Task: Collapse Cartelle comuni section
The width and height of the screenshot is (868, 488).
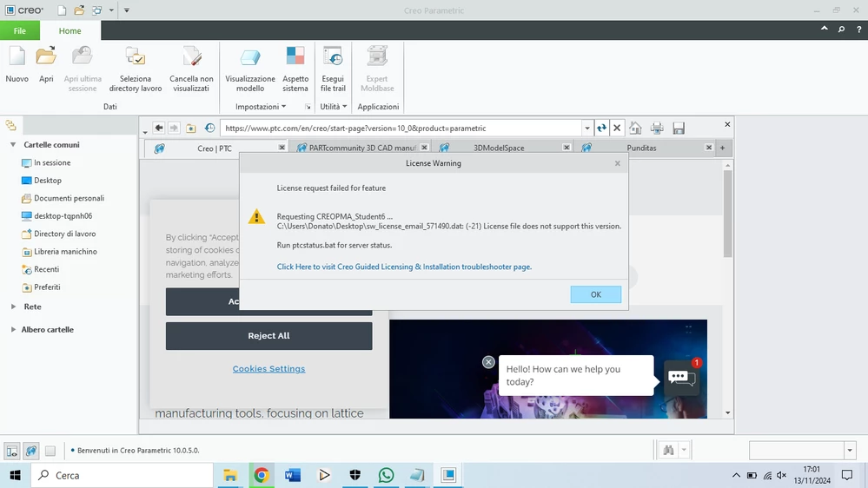Action: (x=13, y=144)
